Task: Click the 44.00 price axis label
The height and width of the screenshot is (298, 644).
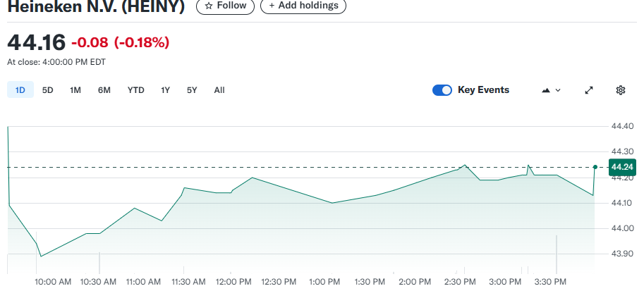Action: [x=622, y=228]
